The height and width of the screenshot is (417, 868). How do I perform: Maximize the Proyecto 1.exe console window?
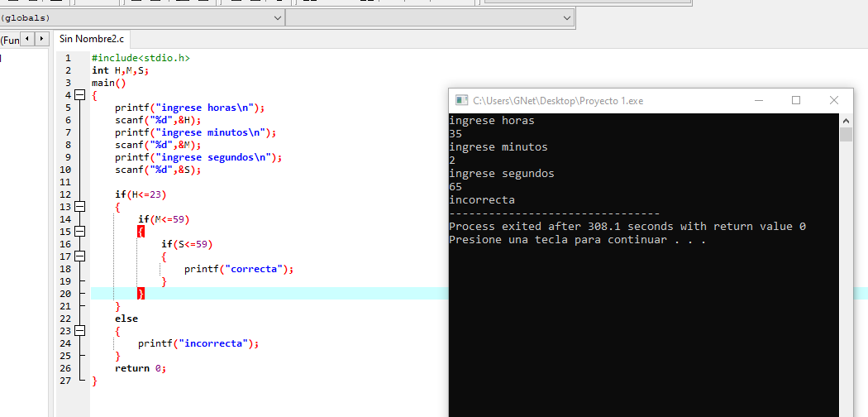(796, 100)
